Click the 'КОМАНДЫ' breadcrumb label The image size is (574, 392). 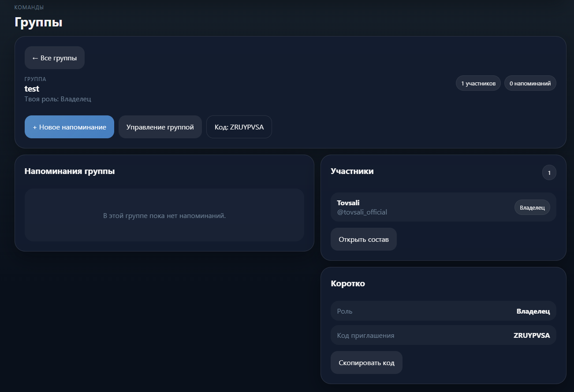[x=29, y=7]
